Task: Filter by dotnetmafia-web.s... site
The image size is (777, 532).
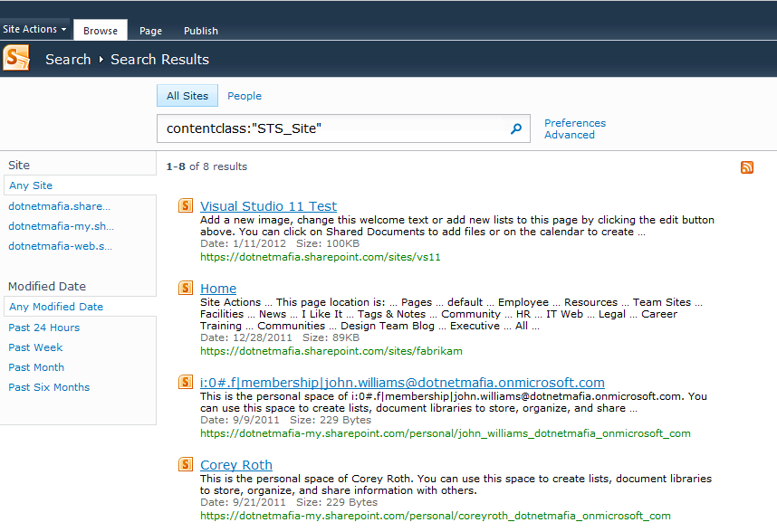Action: pos(60,245)
